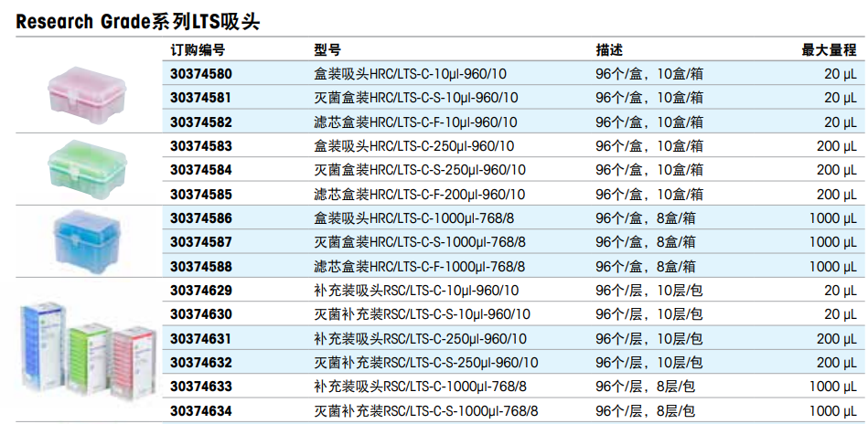
Task: Click description '96个/盒，8盒/箱' in row 30374586
Action: tap(646, 218)
